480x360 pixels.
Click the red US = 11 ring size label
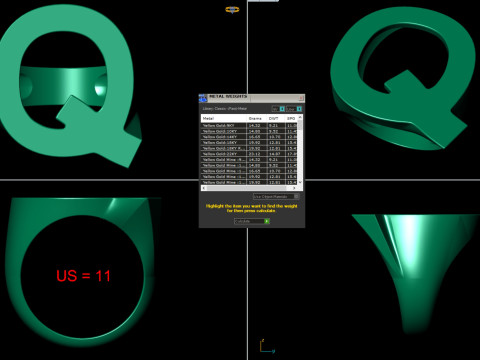coord(83,276)
